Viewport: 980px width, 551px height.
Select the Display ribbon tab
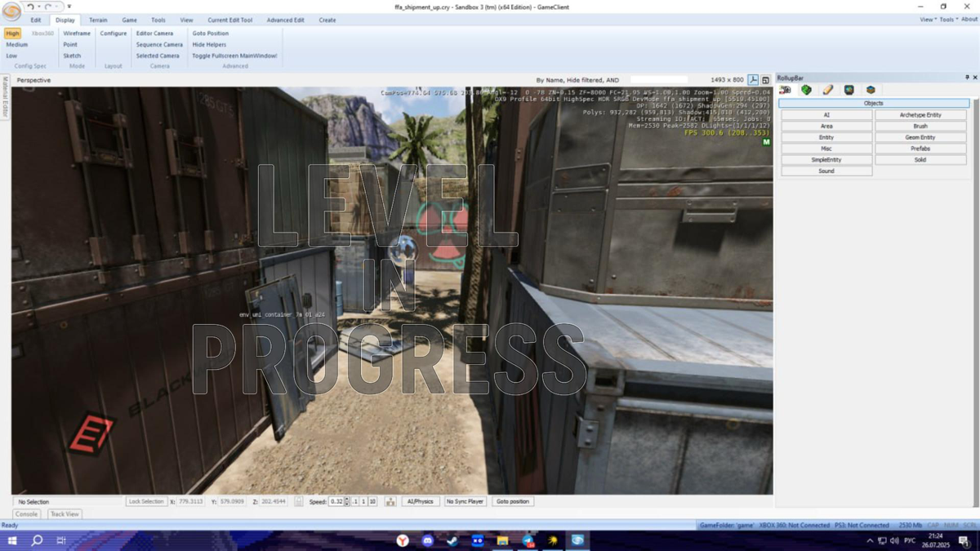(65, 20)
